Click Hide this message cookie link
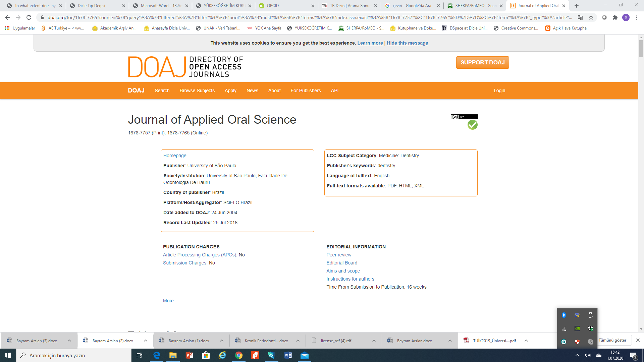644x362 pixels. tap(407, 43)
